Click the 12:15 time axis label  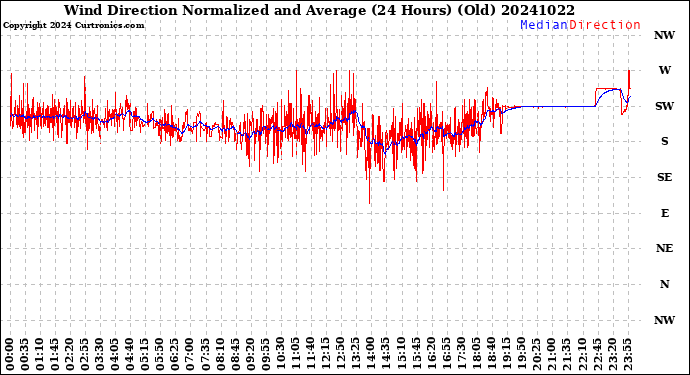click(325, 354)
